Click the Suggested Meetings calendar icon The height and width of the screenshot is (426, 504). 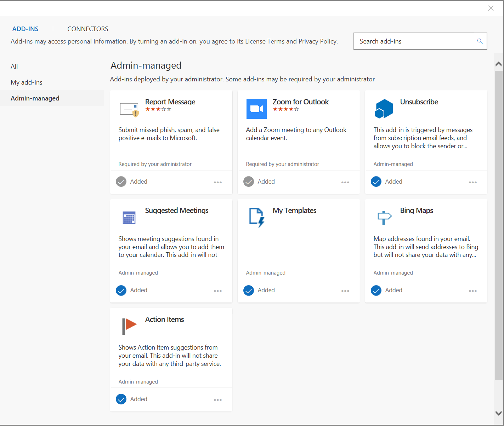pos(129,217)
